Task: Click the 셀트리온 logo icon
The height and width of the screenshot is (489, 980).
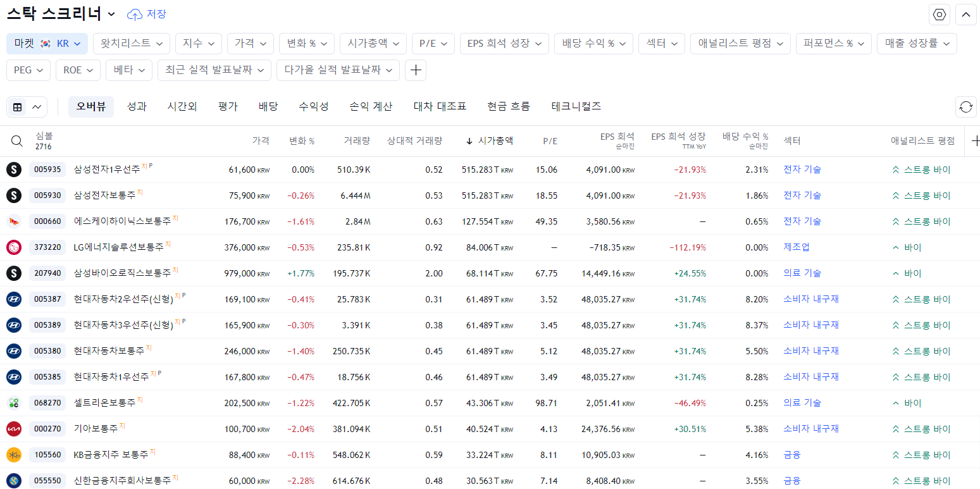Action: (14, 403)
